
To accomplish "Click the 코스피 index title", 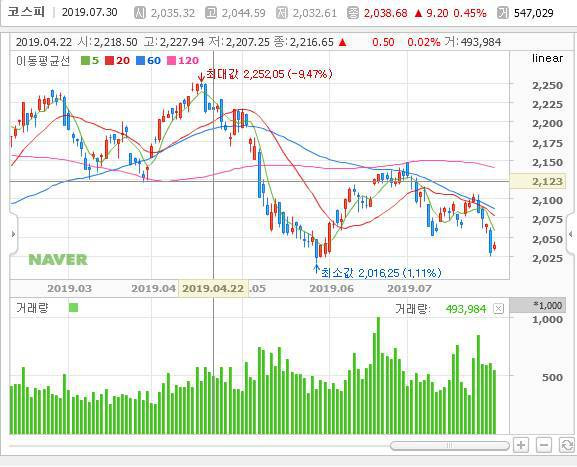I will click(x=26, y=12).
